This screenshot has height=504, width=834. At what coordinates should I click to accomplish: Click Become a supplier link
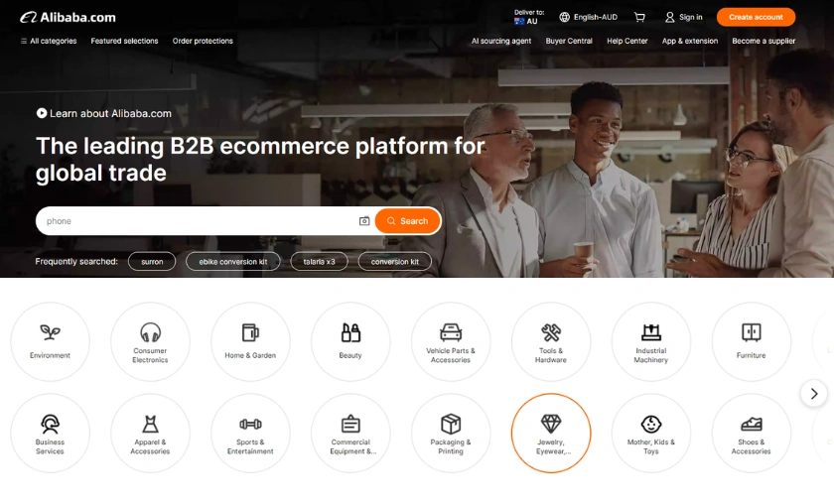click(x=764, y=41)
